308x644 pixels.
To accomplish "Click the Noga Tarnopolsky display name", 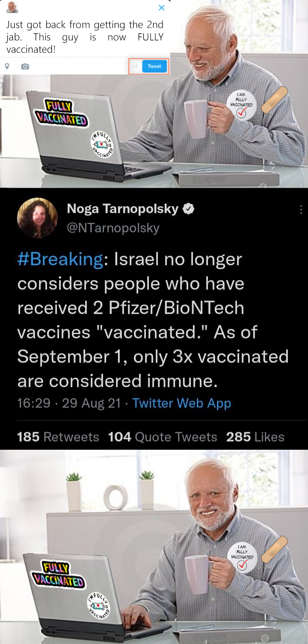I will tap(122, 209).
